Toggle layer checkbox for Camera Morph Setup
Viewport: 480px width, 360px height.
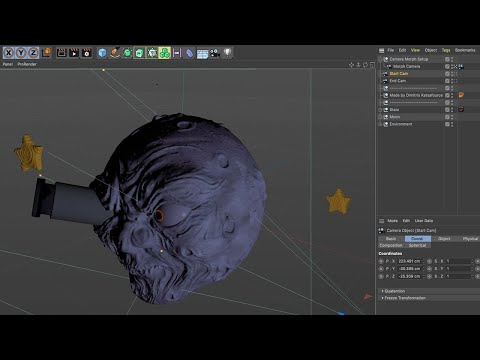[447, 59]
